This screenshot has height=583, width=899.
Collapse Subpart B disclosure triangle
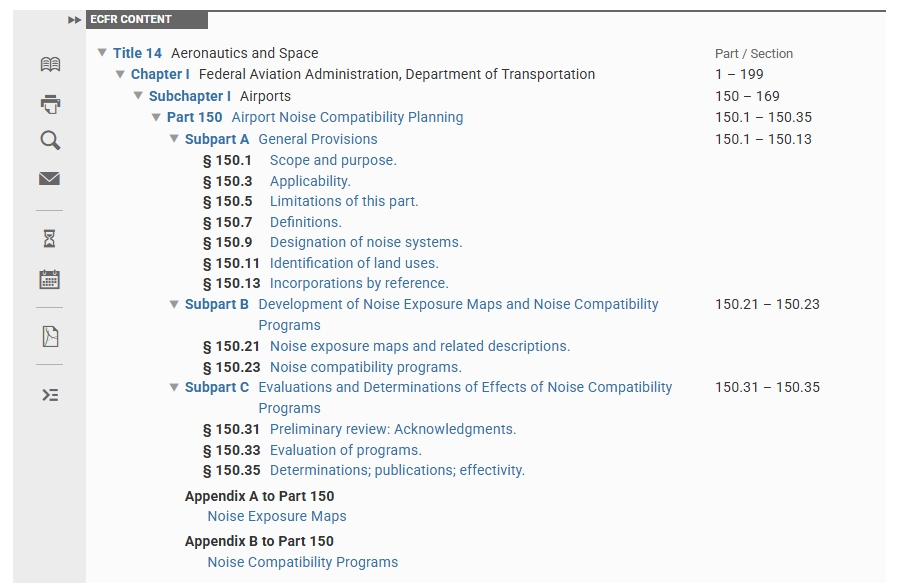[x=174, y=304]
